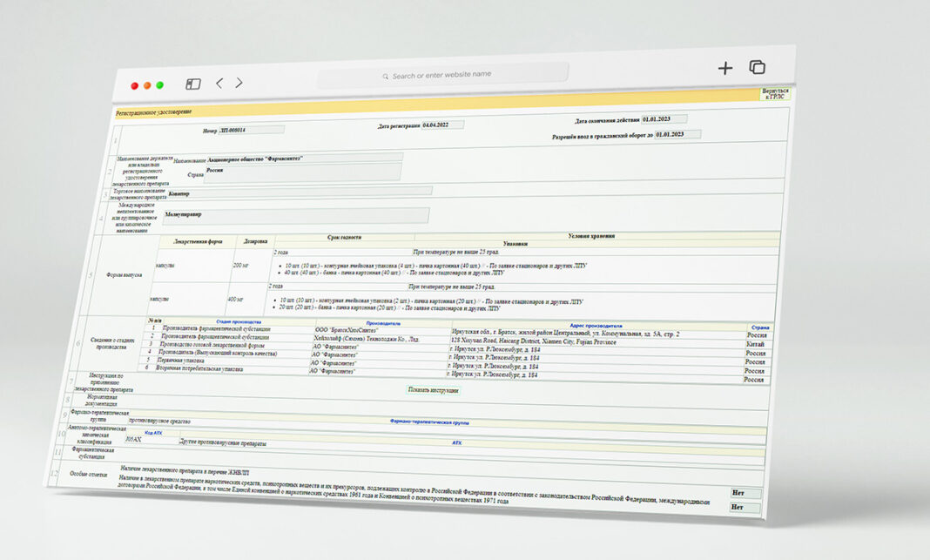Focus the Search or enter website name field
930x560 pixels.
(444, 75)
